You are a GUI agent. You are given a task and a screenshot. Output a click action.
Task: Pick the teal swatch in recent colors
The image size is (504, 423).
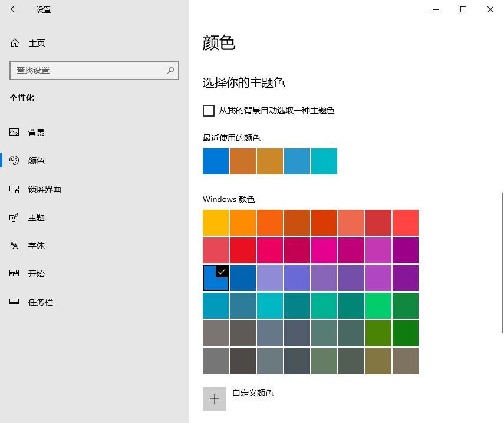(324, 161)
